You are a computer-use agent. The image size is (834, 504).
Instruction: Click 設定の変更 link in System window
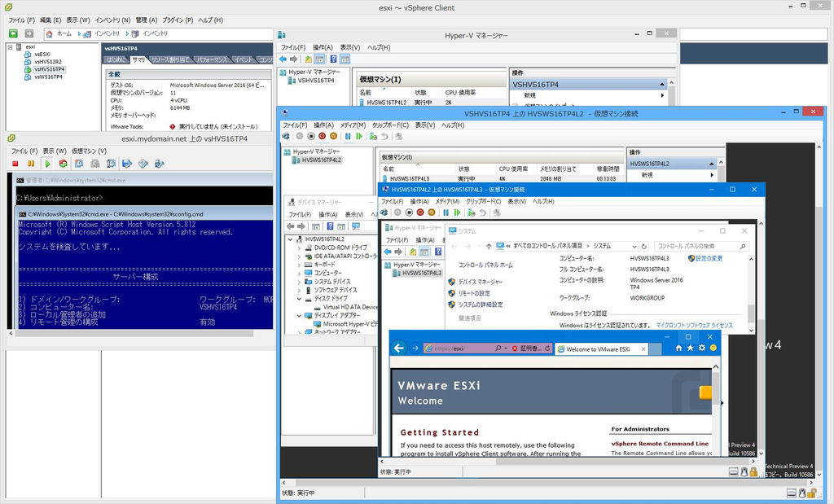[709, 258]
